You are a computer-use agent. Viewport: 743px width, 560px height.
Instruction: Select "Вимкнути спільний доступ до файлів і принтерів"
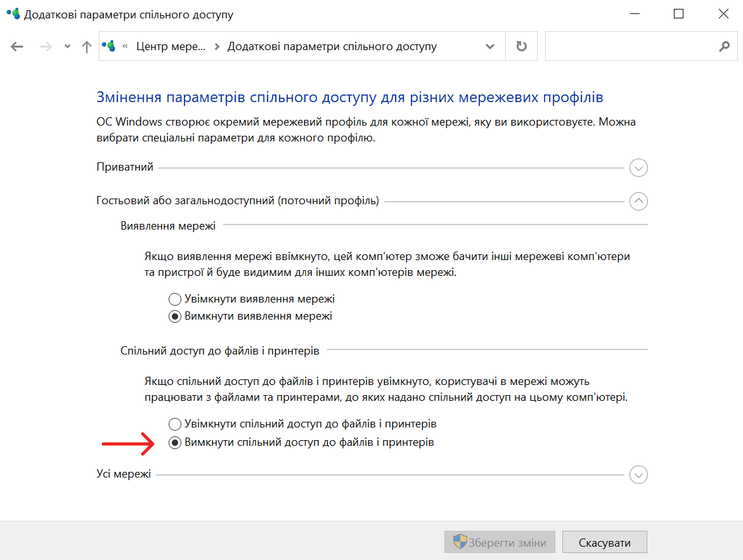175,443
